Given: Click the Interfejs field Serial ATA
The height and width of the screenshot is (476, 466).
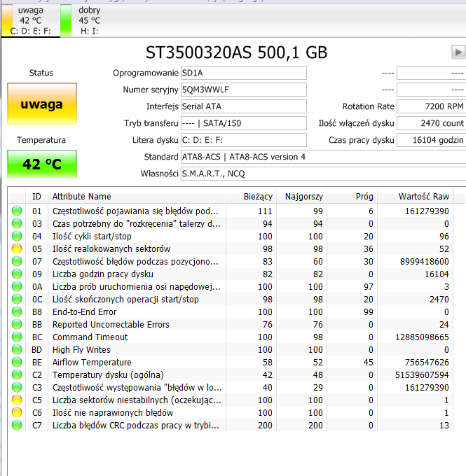Looking at the screenshot, I should pyautogui.click(x=243, y=106).
